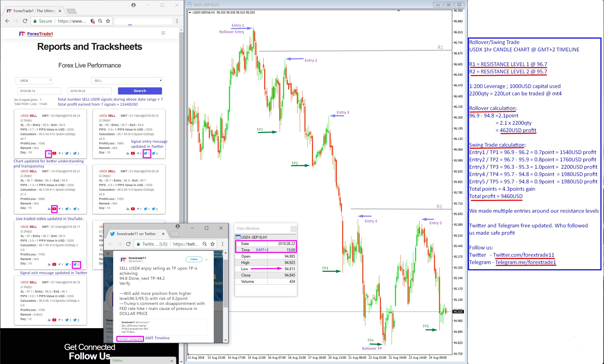Open the SELL signal type dropdown
This screenshot has height=364, width=604.
click(127, 81)
